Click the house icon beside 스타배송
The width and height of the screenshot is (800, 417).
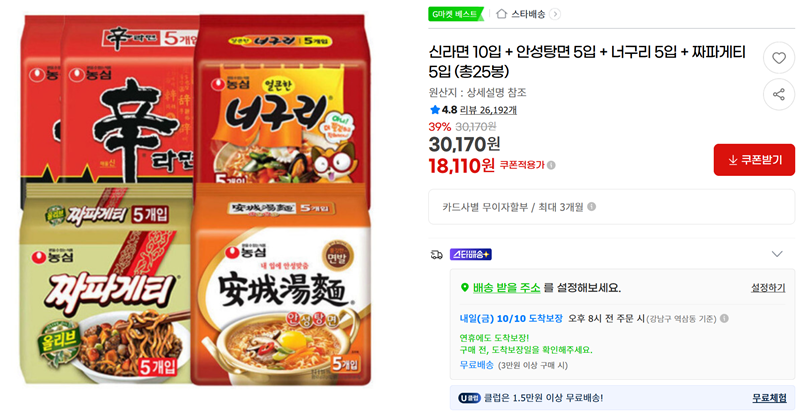coord(502,14)
